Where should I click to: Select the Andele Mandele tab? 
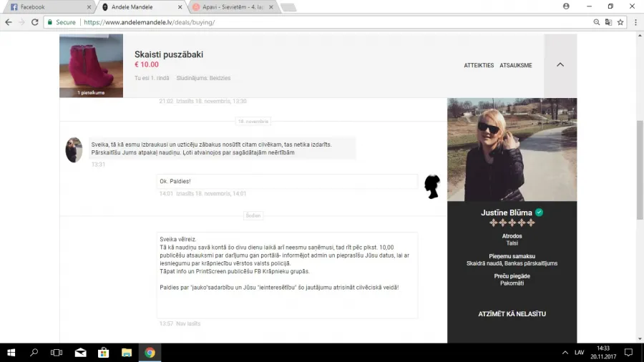[x=142, y=7]
